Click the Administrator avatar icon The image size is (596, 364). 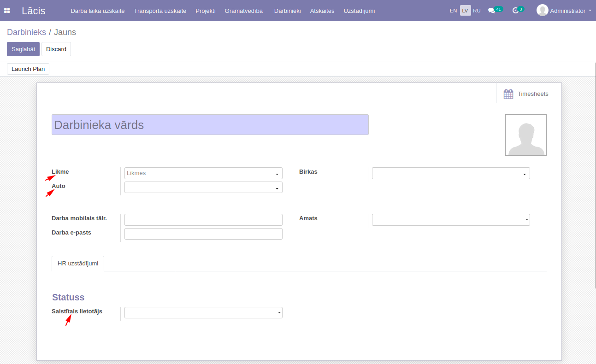coord(542,10)
